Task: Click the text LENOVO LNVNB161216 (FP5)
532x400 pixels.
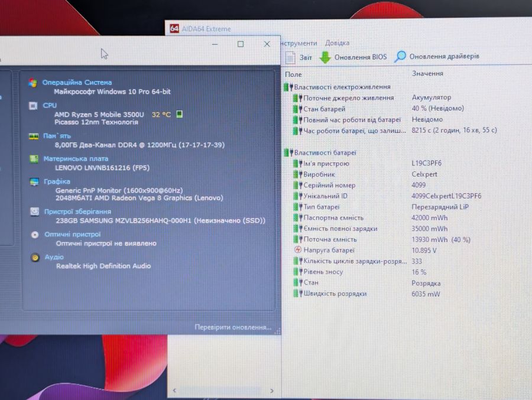Action: tap(102, 168)
